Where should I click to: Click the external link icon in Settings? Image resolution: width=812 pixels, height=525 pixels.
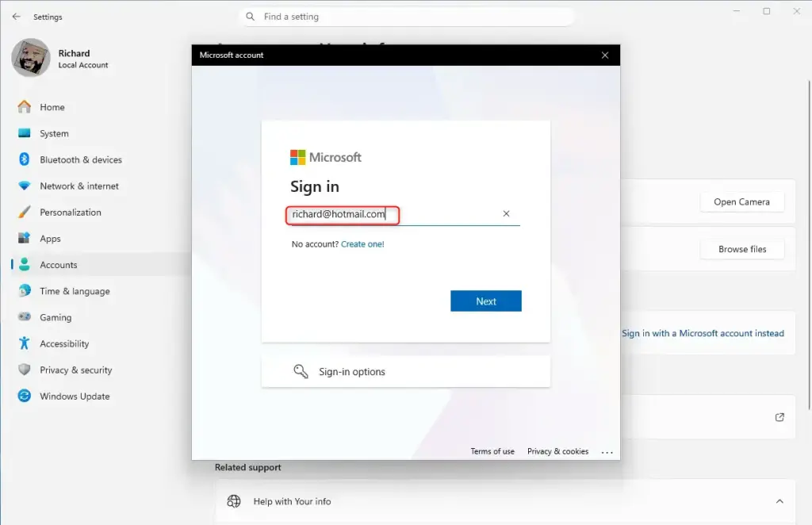(x=779, y=417)
